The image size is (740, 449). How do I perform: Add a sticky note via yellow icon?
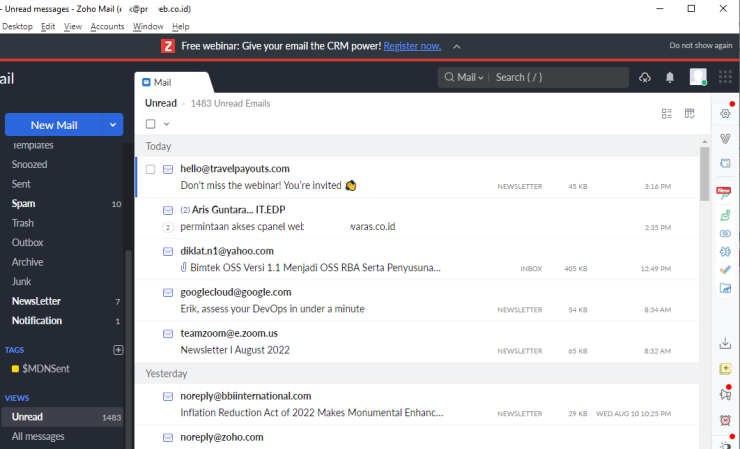[725, 369]
